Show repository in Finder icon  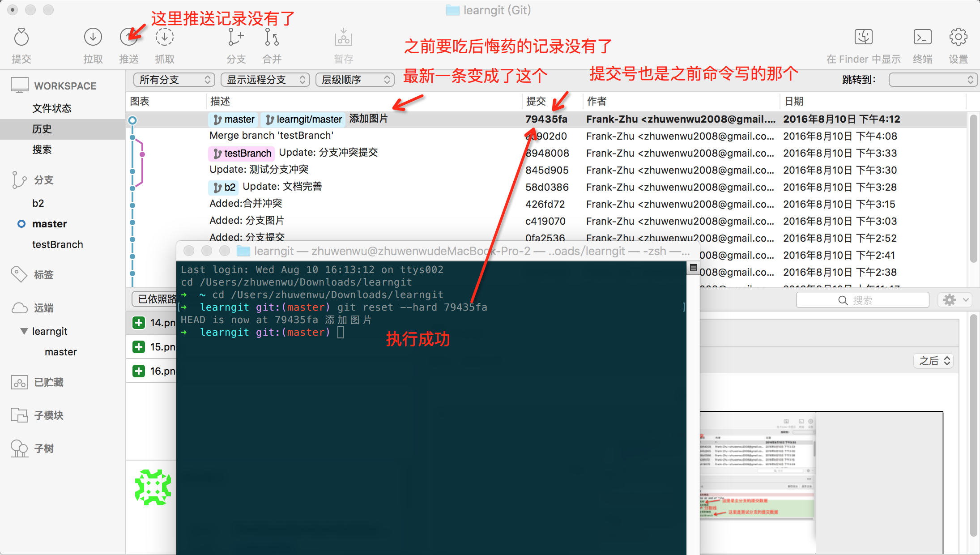pyautogui.click(x=863, y=37)
